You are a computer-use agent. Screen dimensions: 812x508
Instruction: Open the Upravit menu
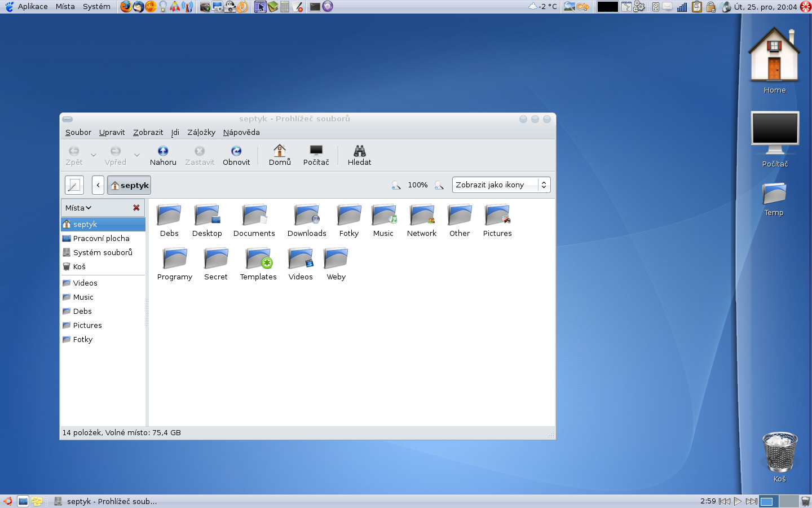[112, 132]
